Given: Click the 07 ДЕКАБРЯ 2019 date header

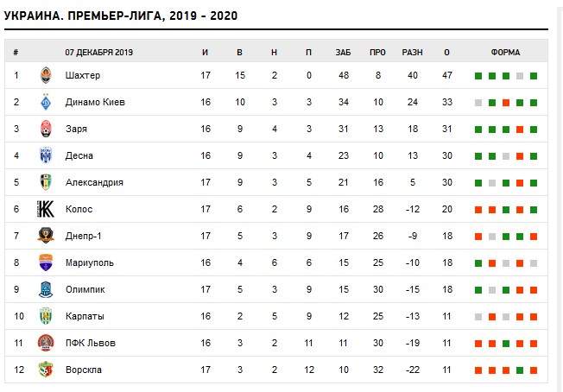Looking at the screenshot, I should point(98,53).
